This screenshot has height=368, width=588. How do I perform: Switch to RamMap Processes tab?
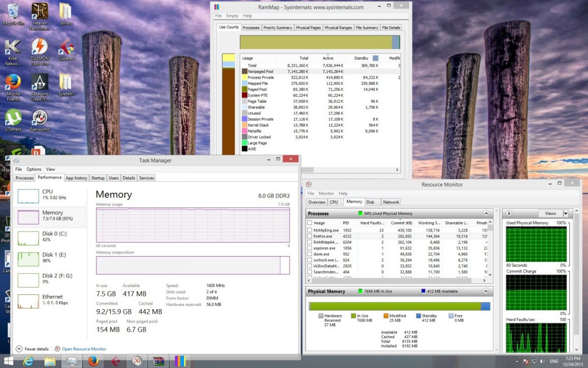[x=251, y=27]
